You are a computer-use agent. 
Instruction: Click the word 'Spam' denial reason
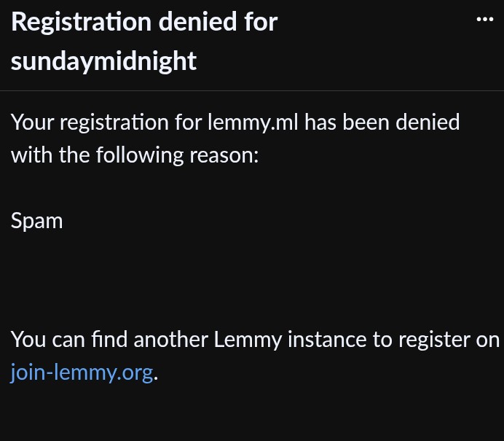[36, 221]
